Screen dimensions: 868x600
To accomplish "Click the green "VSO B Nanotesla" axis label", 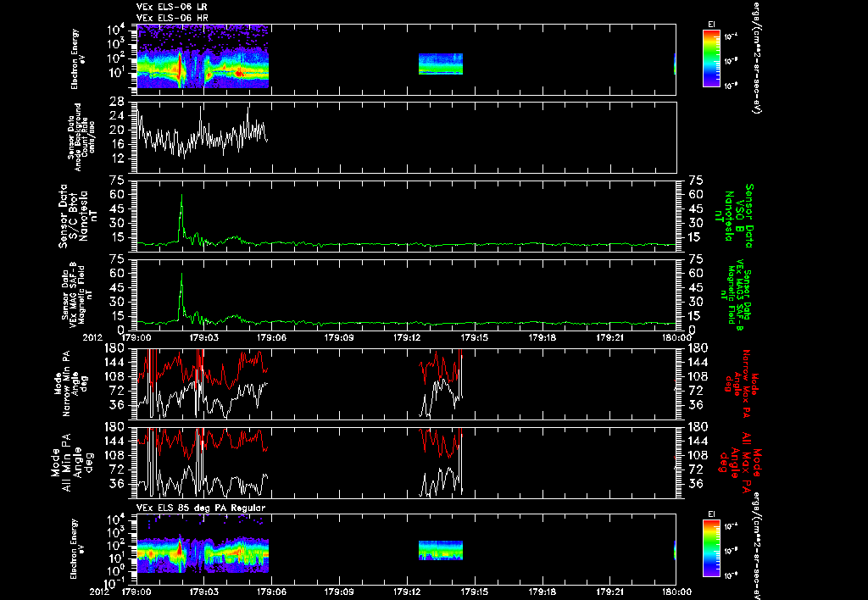I will click(x=734, y=216).
